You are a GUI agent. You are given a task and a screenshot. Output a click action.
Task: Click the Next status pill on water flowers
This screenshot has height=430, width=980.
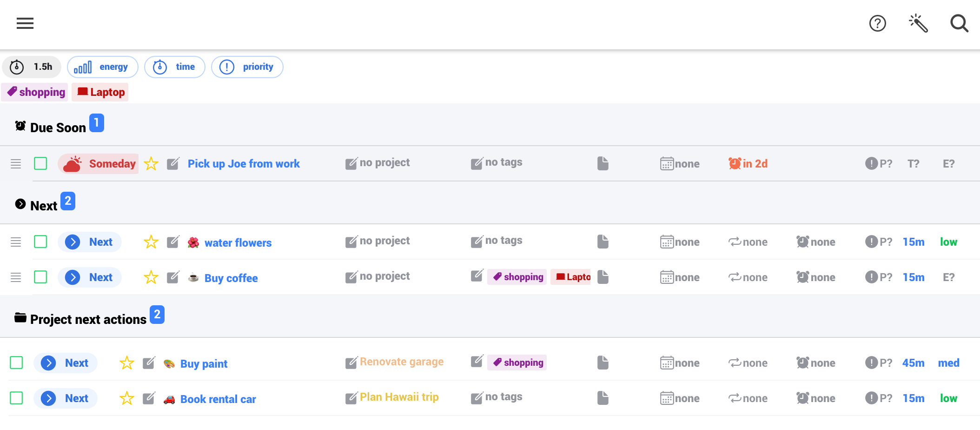pos(89,242)
